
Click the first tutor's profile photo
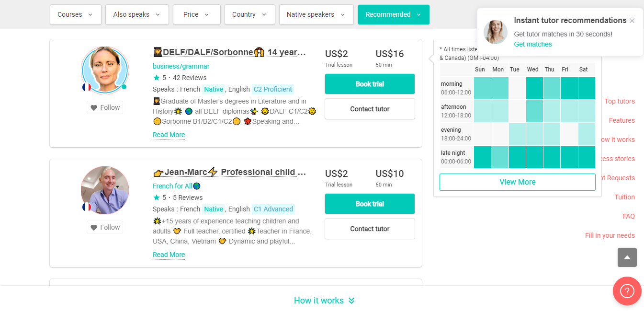(105, 70)
